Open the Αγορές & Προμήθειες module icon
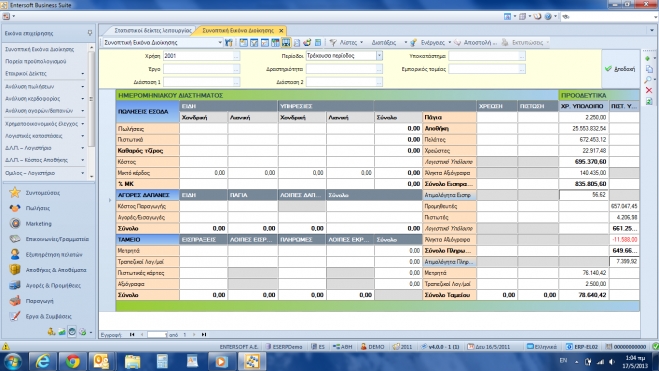 [x=15, y=285]
